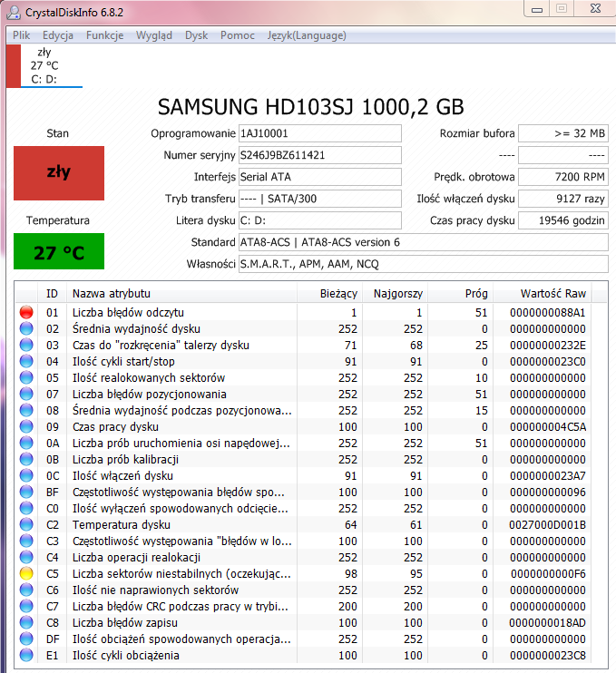Click the rotation speed field 7200 RPM
616x673 pixels.
click(563, 177)
